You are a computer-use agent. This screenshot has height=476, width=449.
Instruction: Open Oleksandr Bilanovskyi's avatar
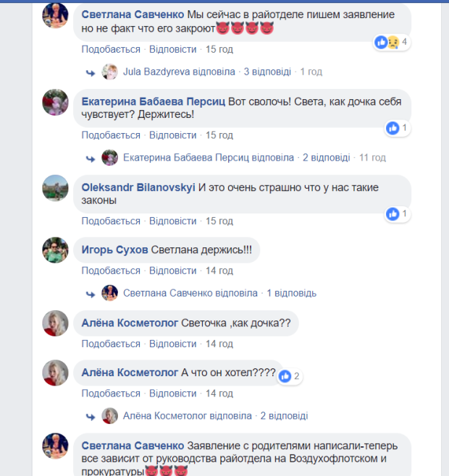[55, 188]
